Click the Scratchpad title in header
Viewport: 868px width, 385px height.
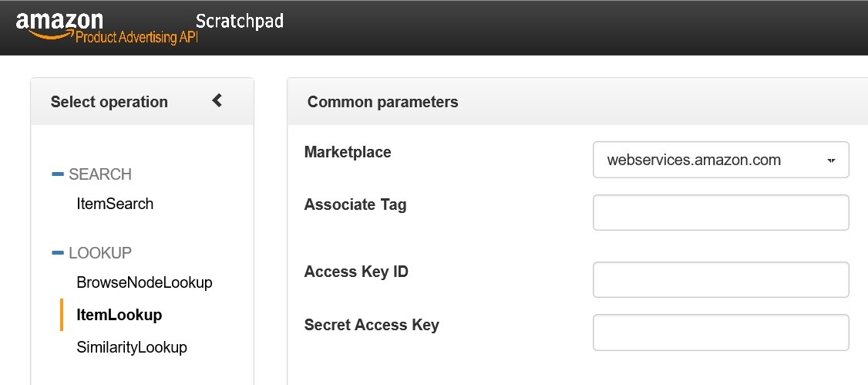tap(240, 21)
